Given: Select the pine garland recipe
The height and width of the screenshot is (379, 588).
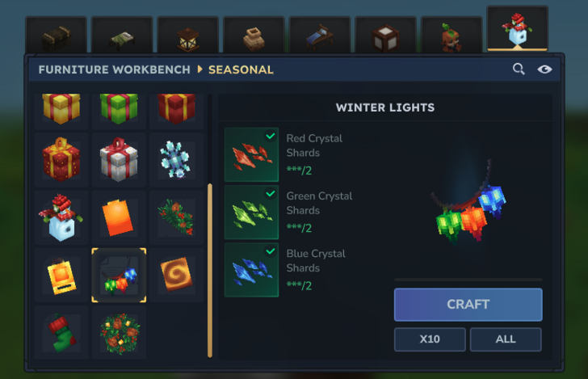Looking at the screenshot, I should [x=176, y=217].
